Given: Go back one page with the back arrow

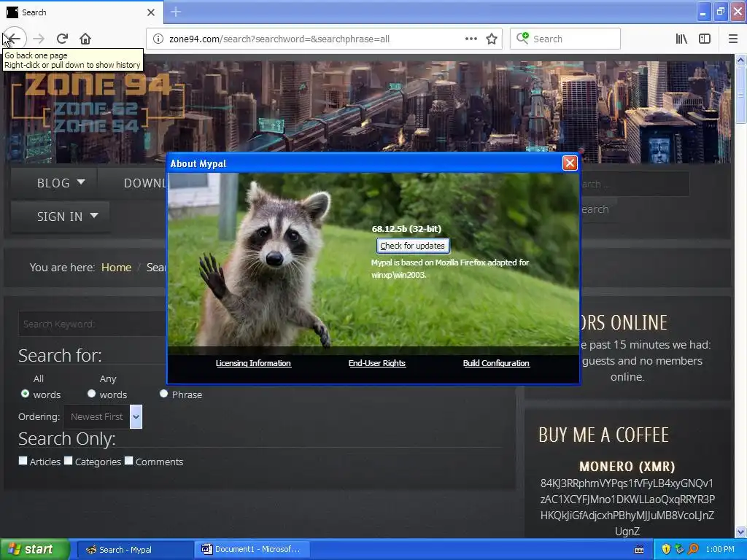Looking at the screenshot, I should (x=15, y=39).
